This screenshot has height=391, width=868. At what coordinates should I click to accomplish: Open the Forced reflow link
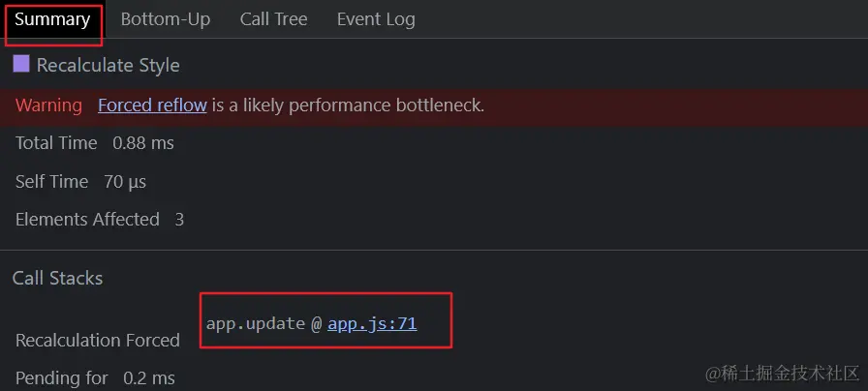click(x=152, y=105)
